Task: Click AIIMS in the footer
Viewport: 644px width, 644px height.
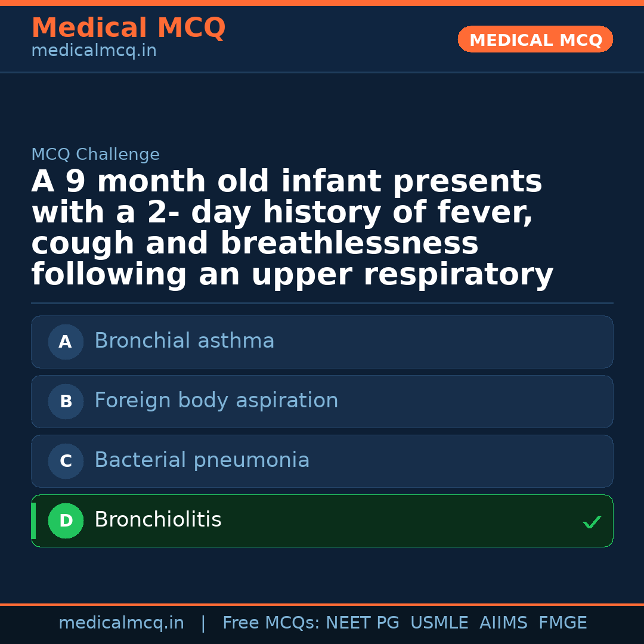Action: tap(503, 623)
